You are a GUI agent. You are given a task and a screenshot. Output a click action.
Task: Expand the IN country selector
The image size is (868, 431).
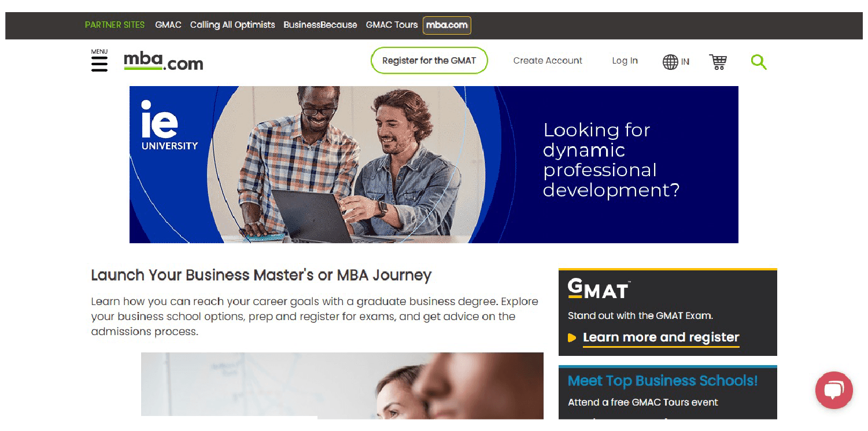[x=685, y=62]
